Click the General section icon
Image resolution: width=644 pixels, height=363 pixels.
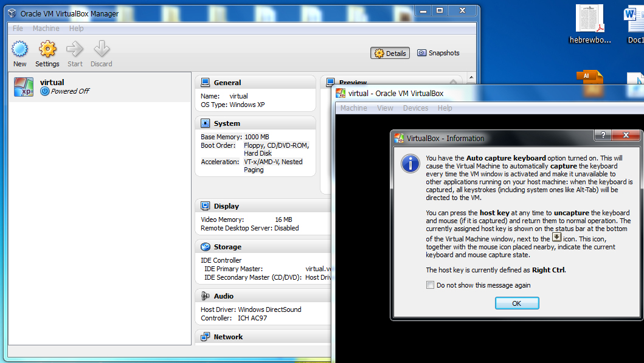coord(206,83)
